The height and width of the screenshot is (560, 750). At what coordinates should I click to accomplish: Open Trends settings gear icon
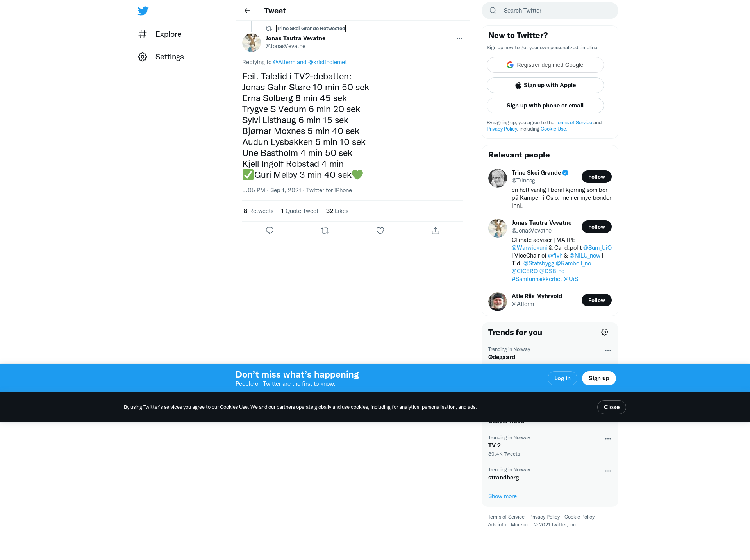[605, 332]
